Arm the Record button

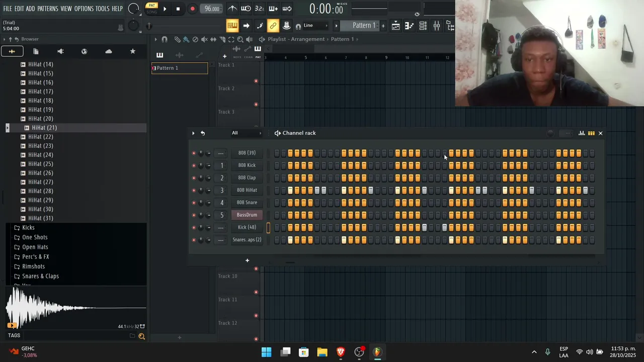[x=192, y=9]
